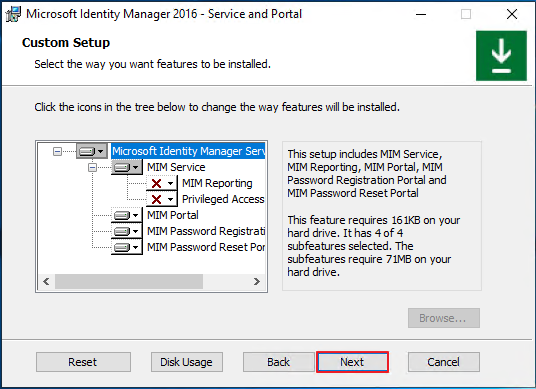Image resolution: width=536 pixels, height=389 pixels.
Task: Open the Disk Usage dialog
Action: (187, 362)
